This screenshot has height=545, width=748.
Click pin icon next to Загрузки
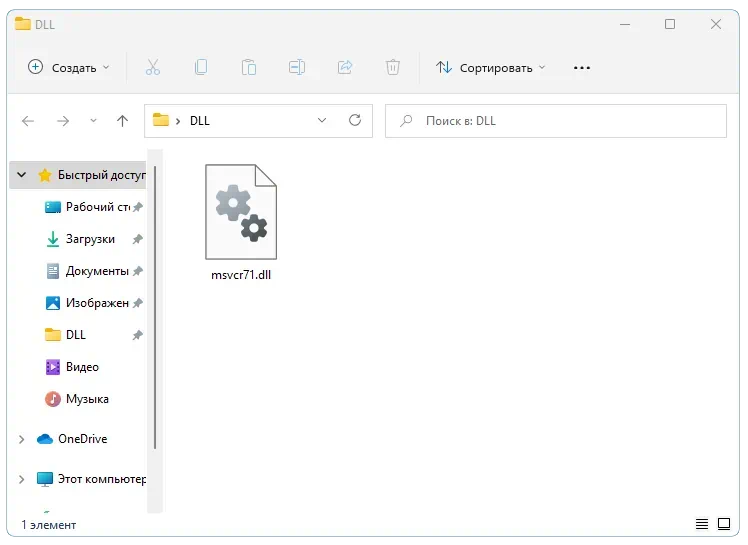tap(138, 239)
